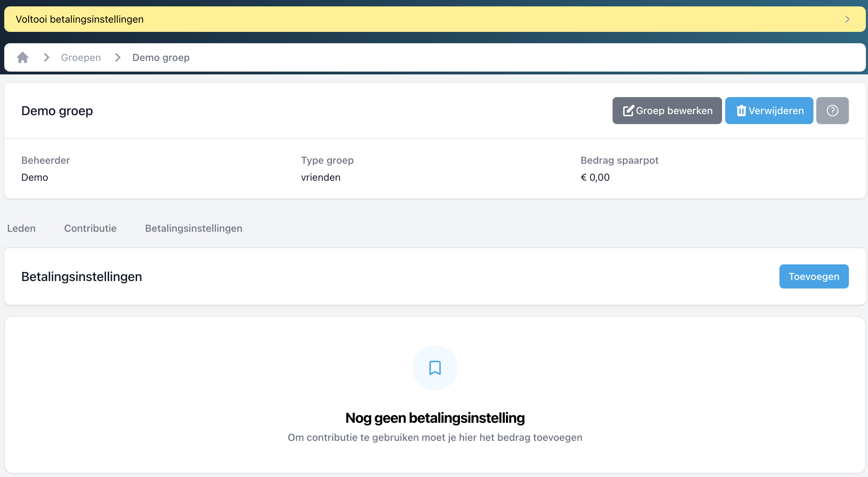868x477 pixels.
Task: Click the Demo groep card title
Action: click(x=57, y=111)
